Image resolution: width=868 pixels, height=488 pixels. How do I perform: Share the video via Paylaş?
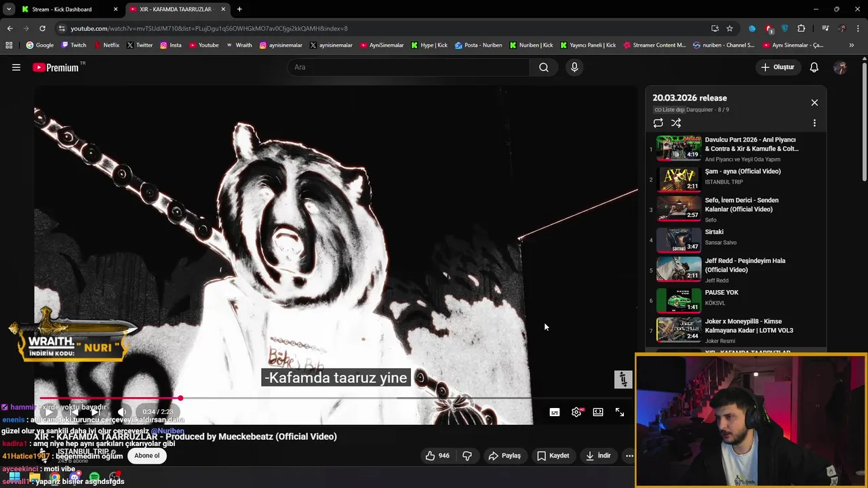tap(505, 455)
